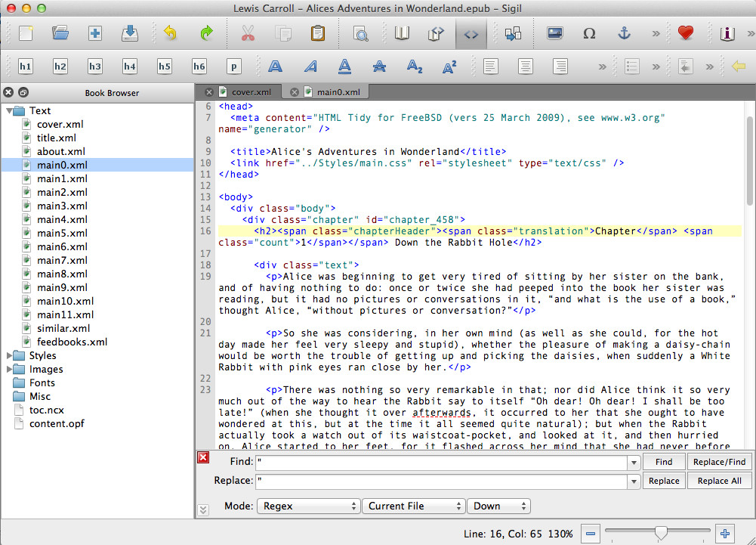Adjust the zoom slider handle
This screenshot has height=545, width=756.
click(x=661, y=533)
